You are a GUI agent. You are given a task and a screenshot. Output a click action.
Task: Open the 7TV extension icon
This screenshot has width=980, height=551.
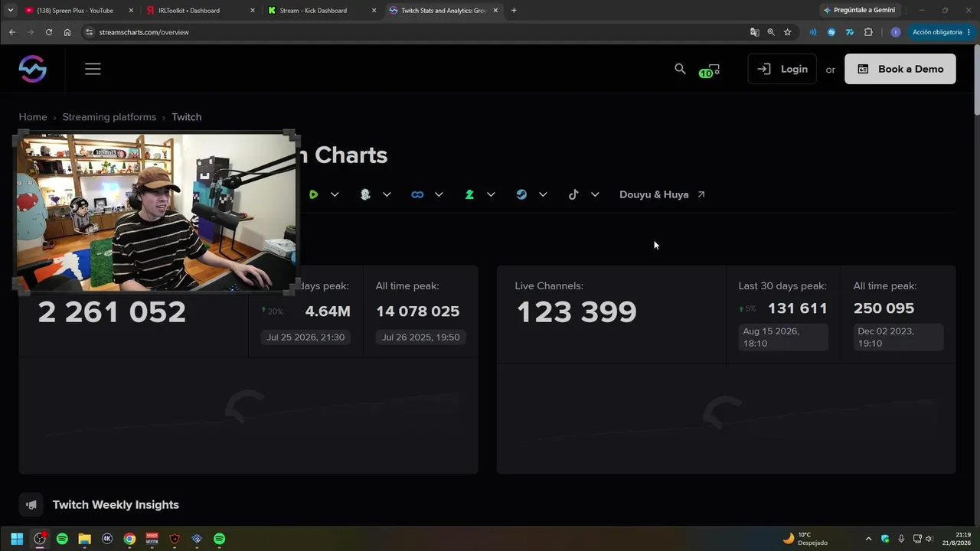tap(850, 32)
